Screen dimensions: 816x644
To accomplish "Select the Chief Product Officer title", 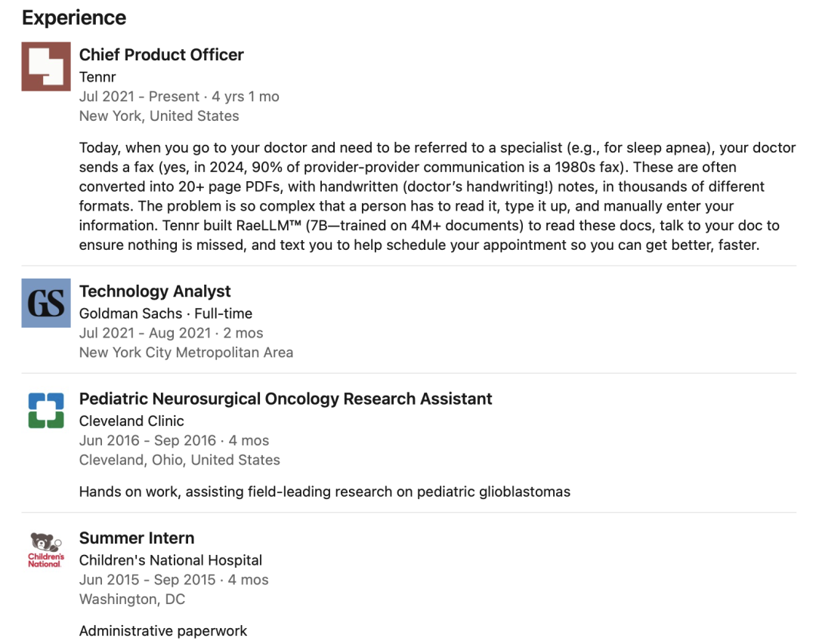I will point(162,54).
